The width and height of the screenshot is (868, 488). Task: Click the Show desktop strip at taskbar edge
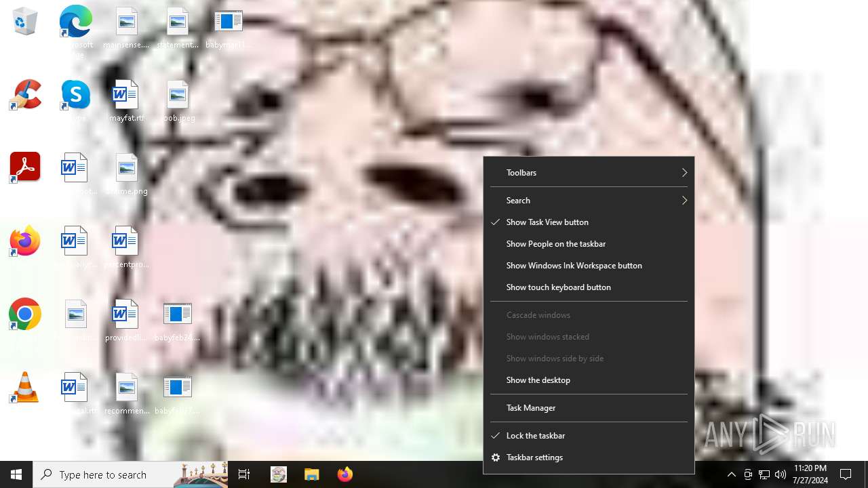click(x=866, y=474)
